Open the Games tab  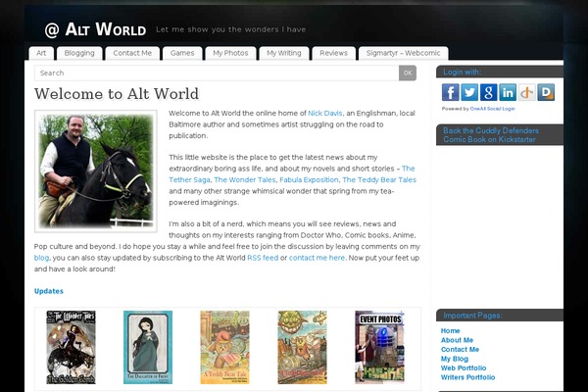pos(182,53)
